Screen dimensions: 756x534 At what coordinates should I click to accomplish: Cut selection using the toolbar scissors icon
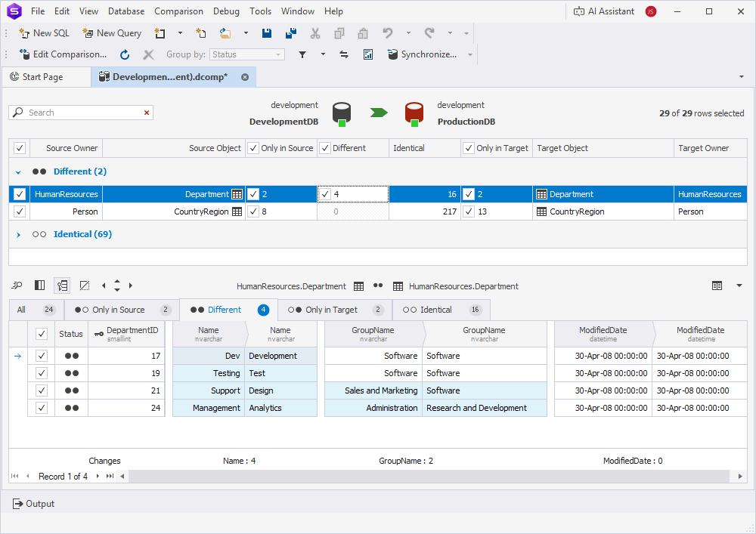[315, 33]
